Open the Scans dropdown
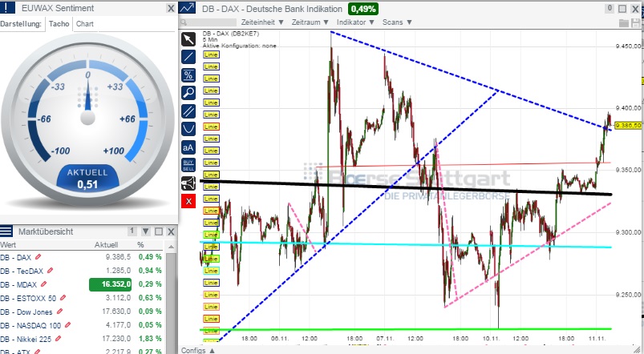The height and width of the screenshot is (354, 644). click(x=397, y=22)
